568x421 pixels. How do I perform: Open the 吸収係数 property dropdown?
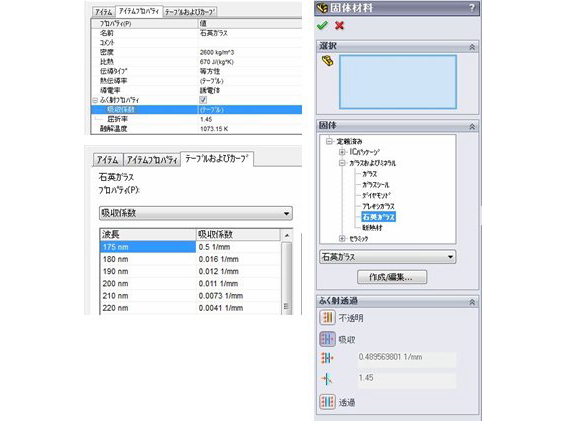pos(196,213)
